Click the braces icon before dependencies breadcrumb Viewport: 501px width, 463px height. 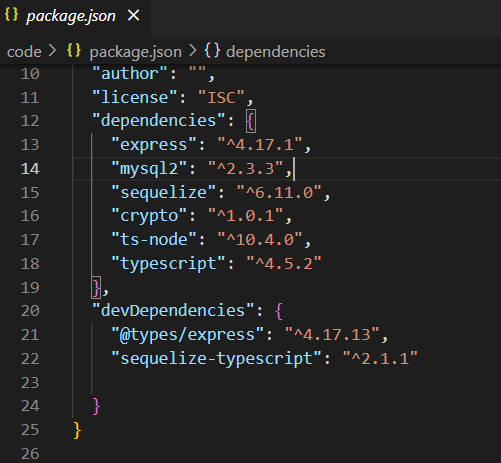tap(212, 51)
